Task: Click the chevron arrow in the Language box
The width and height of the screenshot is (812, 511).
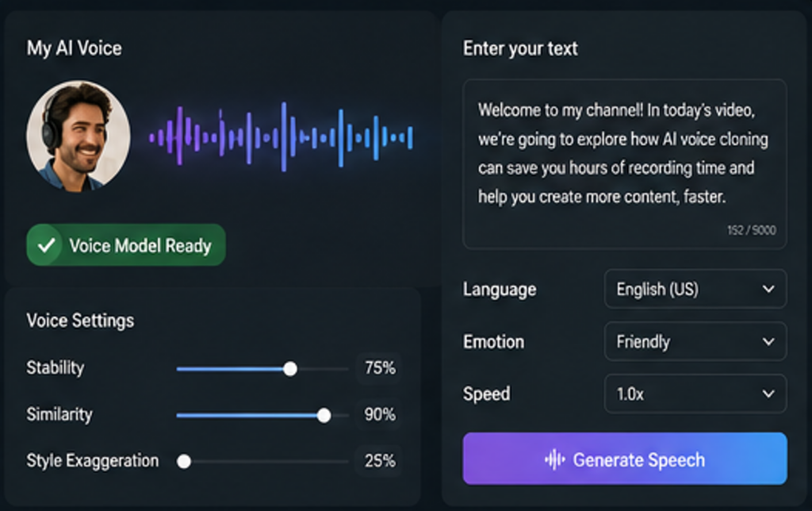Action: (768, 289)
